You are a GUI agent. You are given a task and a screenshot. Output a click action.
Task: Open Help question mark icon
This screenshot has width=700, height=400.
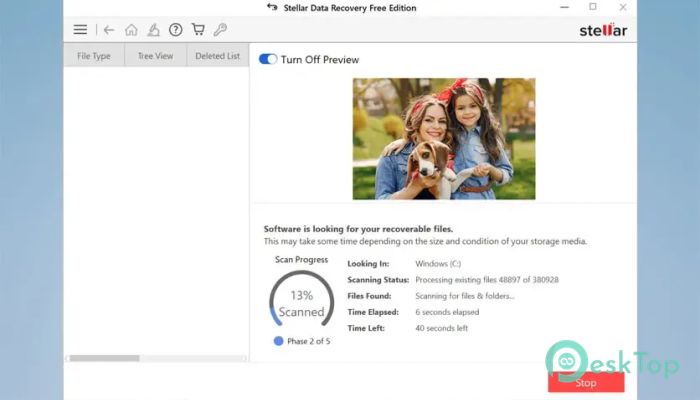coord(175,30)
